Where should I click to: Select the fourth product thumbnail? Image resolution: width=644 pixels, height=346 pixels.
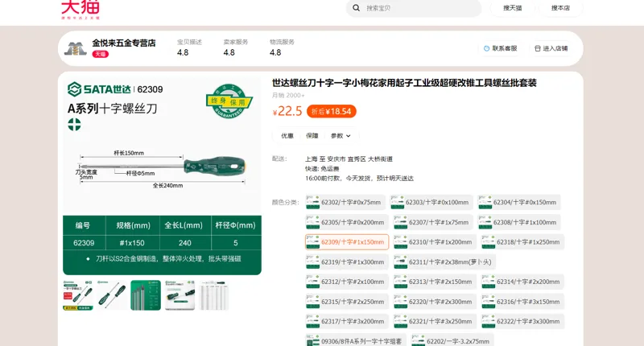180,295
